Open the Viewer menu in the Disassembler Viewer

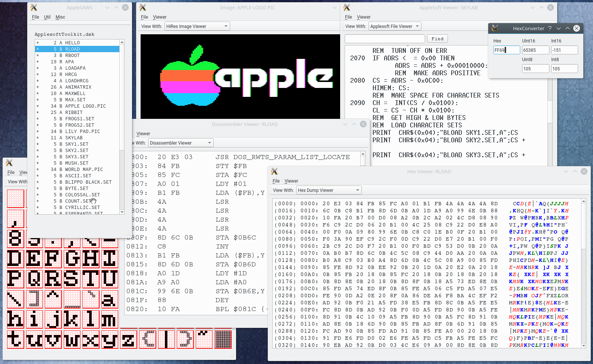click(x=143, y=134)
